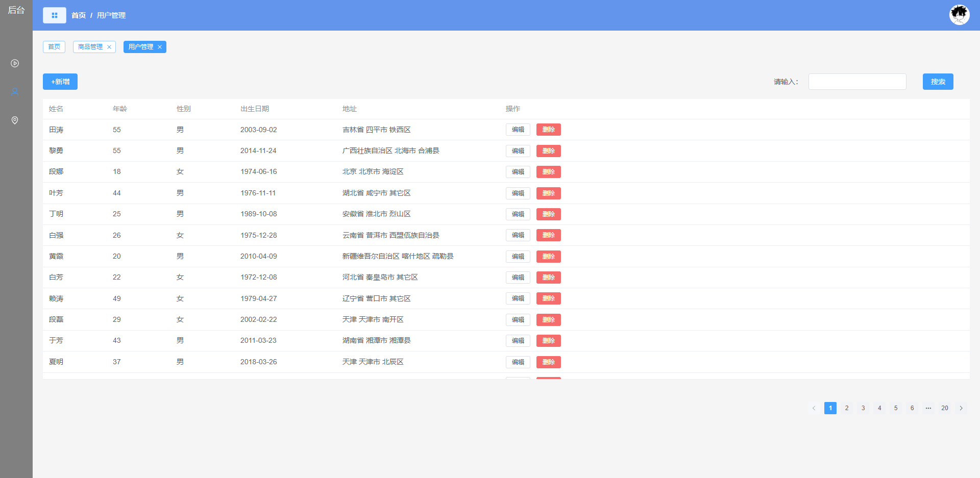
Task: Switch to the 首页 tab
Action: click(x=54, y=47)
